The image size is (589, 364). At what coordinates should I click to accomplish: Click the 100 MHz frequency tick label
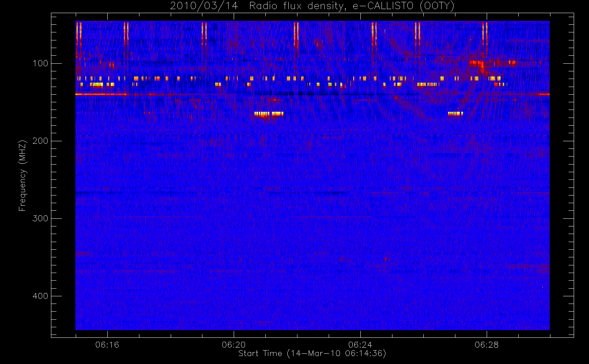point(40,63)
